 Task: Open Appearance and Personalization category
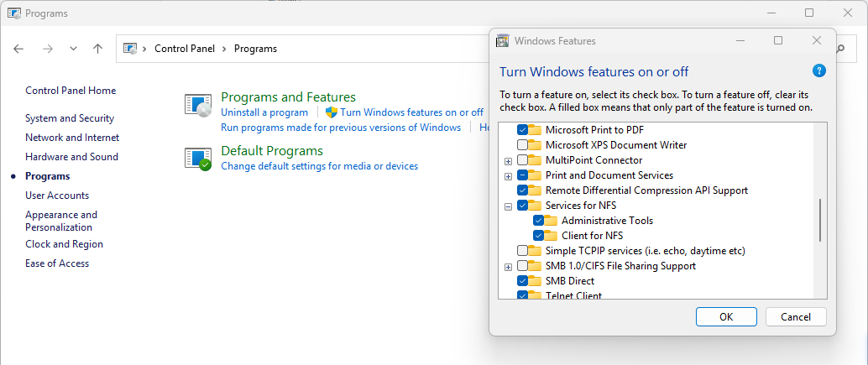(61, 221)
